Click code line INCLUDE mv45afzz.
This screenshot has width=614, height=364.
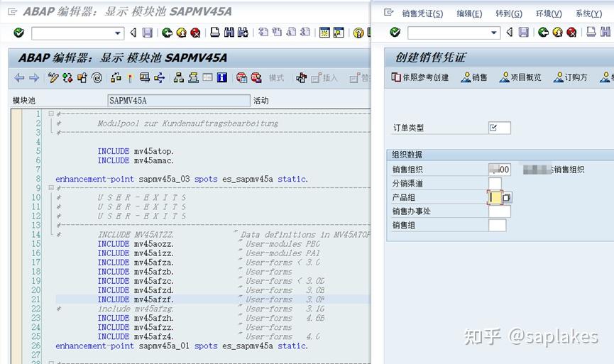point(136,327)
